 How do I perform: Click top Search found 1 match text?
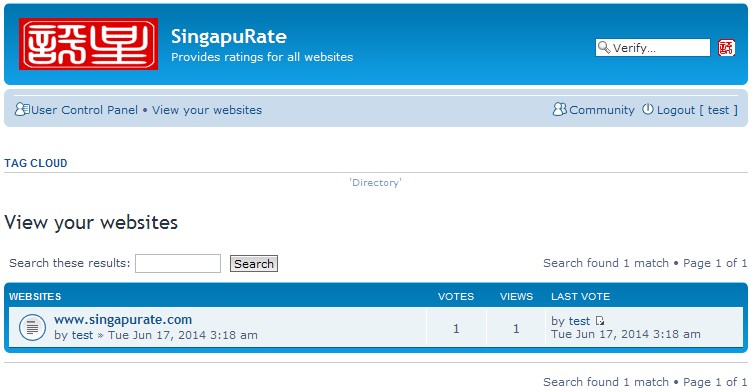point(606,263)
